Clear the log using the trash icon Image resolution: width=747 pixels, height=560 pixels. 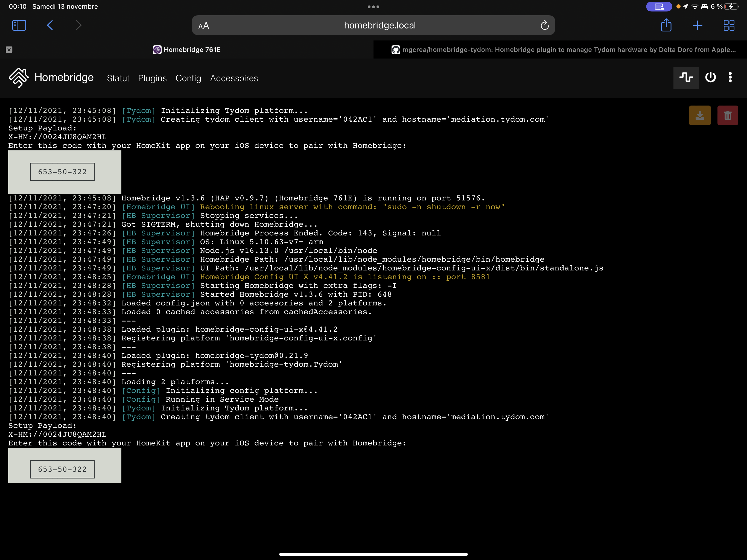pyautogui.click(x=728, y=115)
